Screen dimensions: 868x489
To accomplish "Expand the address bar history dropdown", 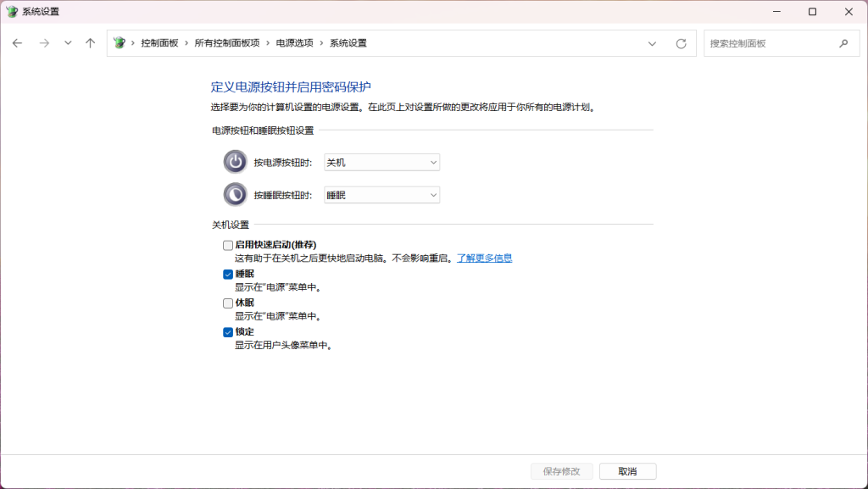I will pyautogui.click(x=652, y=44).
